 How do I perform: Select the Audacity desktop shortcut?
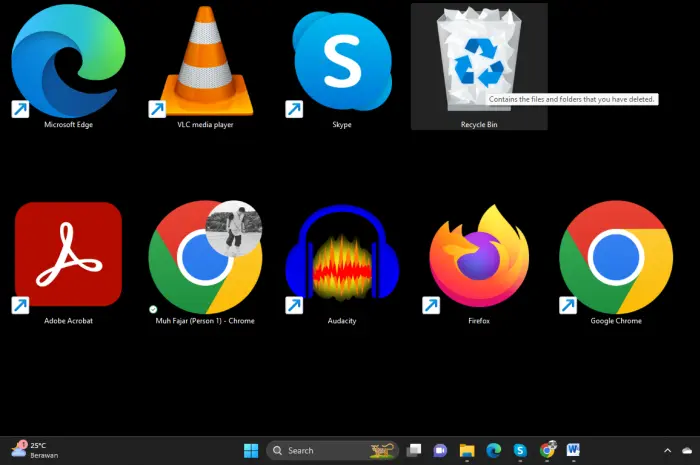(x=342, y=263)
